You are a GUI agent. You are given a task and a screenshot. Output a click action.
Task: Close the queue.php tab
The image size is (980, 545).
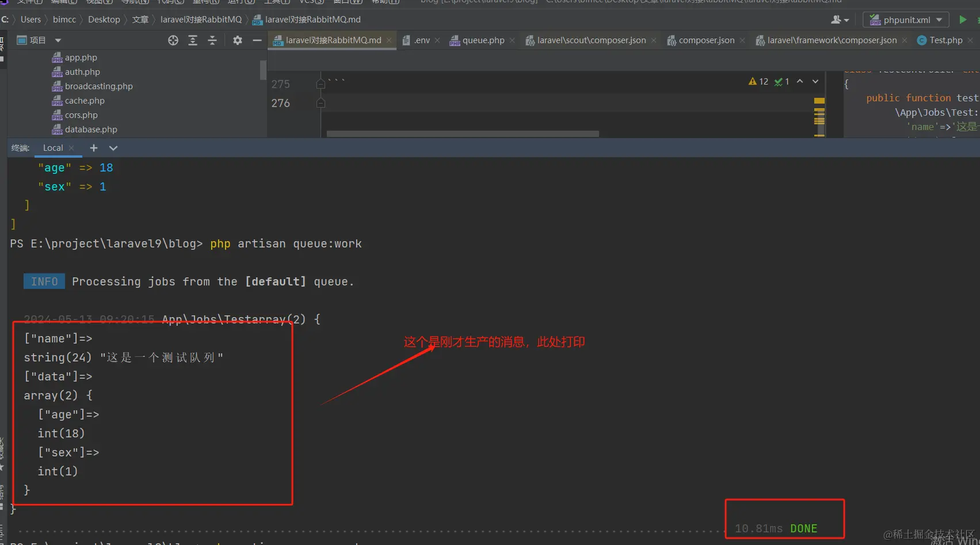[x=512, y=40]
